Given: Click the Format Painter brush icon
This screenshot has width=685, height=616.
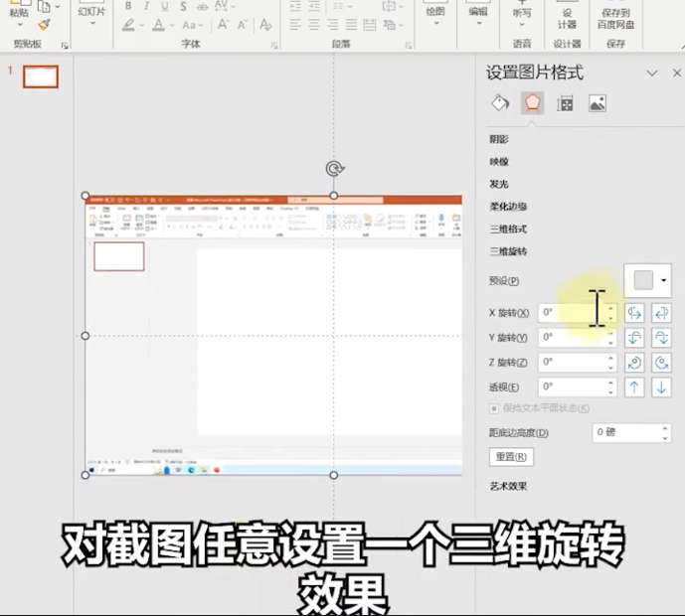Looking at the screenshot, I should (44, 25).
